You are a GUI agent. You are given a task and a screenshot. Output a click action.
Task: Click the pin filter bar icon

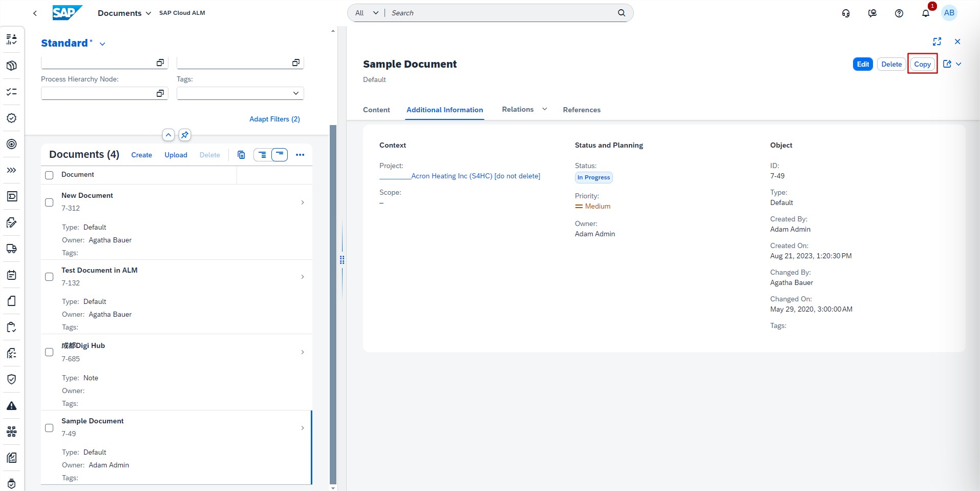point(185,135)
